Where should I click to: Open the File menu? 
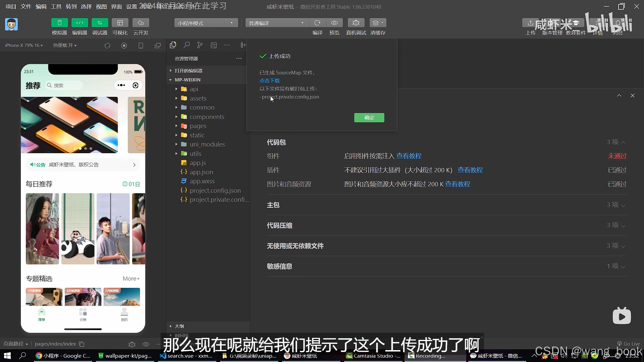click(26, 7)
